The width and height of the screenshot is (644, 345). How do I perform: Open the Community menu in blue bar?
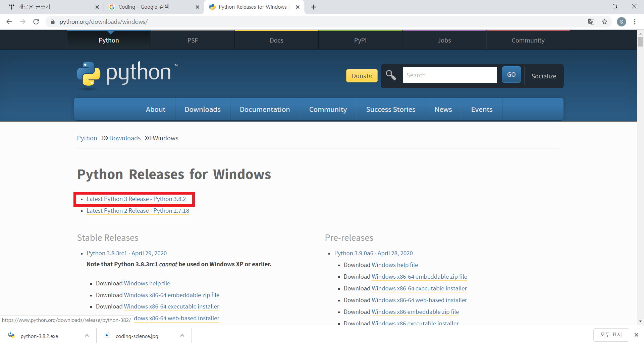[x=328, y=109]
